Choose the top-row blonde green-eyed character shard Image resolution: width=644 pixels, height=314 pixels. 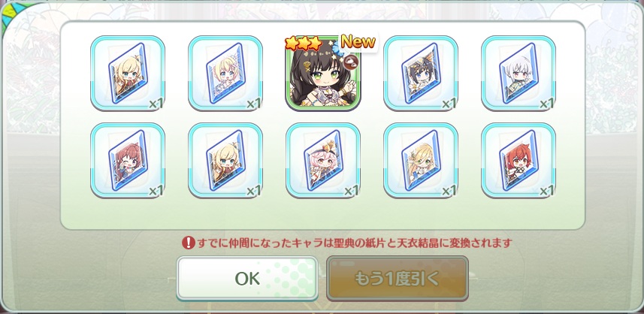tap(127, 73)
